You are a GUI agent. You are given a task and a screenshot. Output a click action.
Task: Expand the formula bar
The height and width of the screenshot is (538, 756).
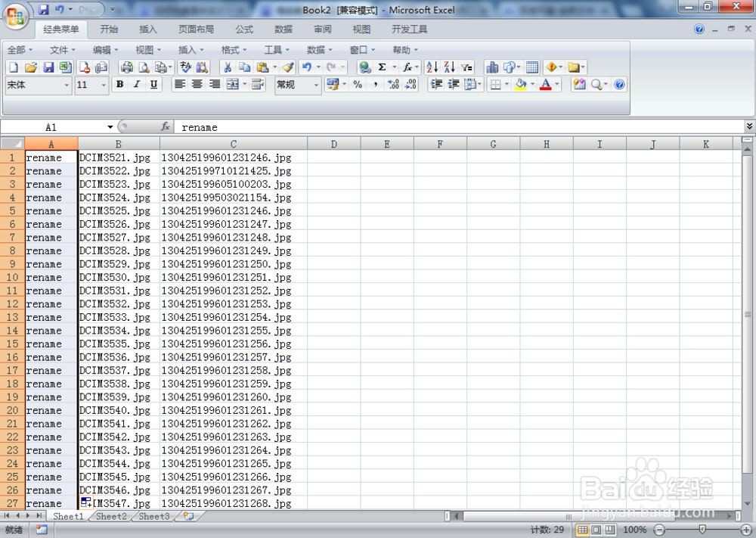[x=749, y=126]
